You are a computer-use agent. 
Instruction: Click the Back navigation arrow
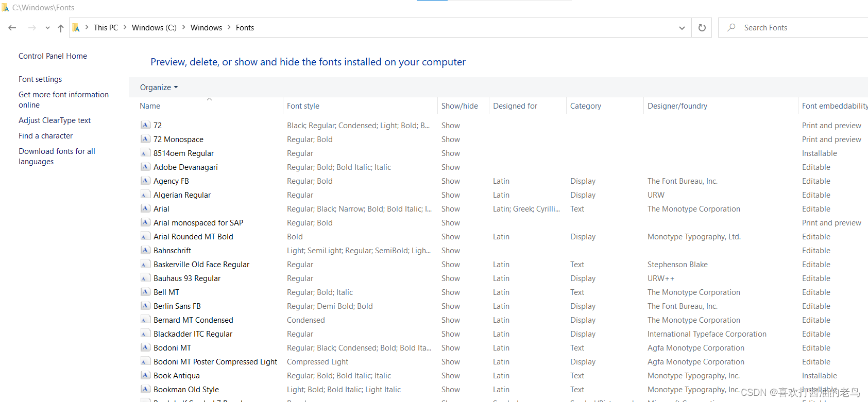[x=12, y=28]
